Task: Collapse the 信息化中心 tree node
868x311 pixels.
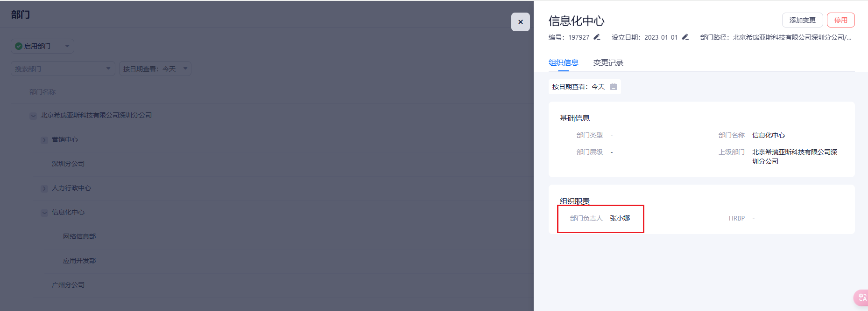Action: (x=44, y=213)
